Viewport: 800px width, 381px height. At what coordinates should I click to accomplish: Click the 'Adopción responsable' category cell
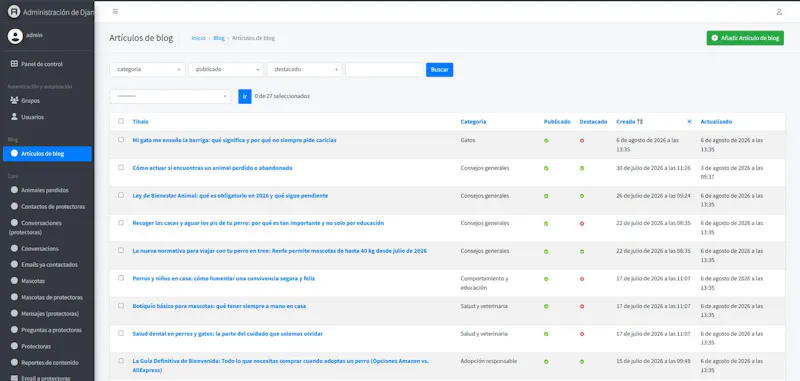point(489,361)
